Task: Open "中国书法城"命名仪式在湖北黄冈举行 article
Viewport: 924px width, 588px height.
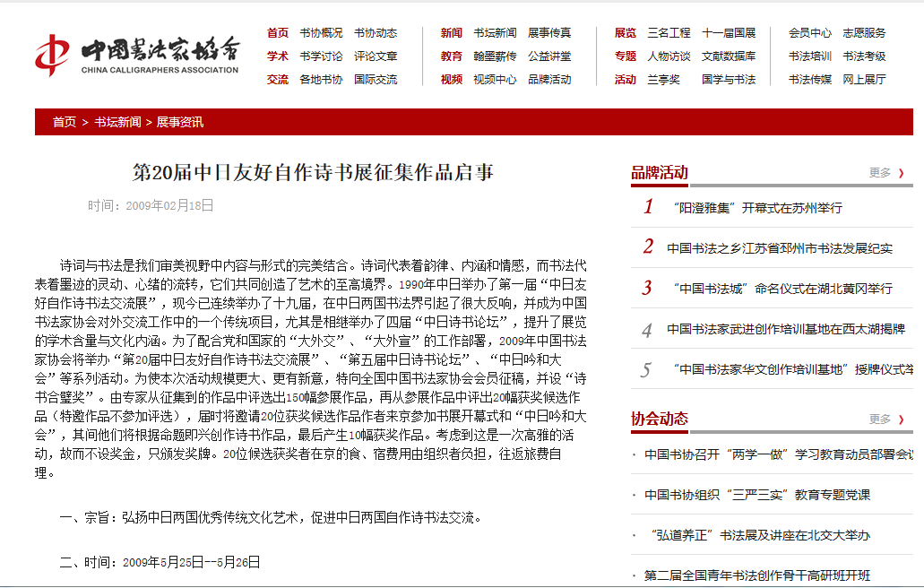Action: pyautogui.click(x=782, y=289)
